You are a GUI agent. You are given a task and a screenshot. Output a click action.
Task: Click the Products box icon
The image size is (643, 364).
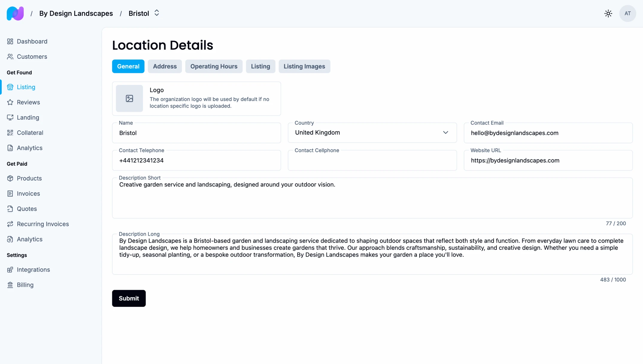[10, 178]
